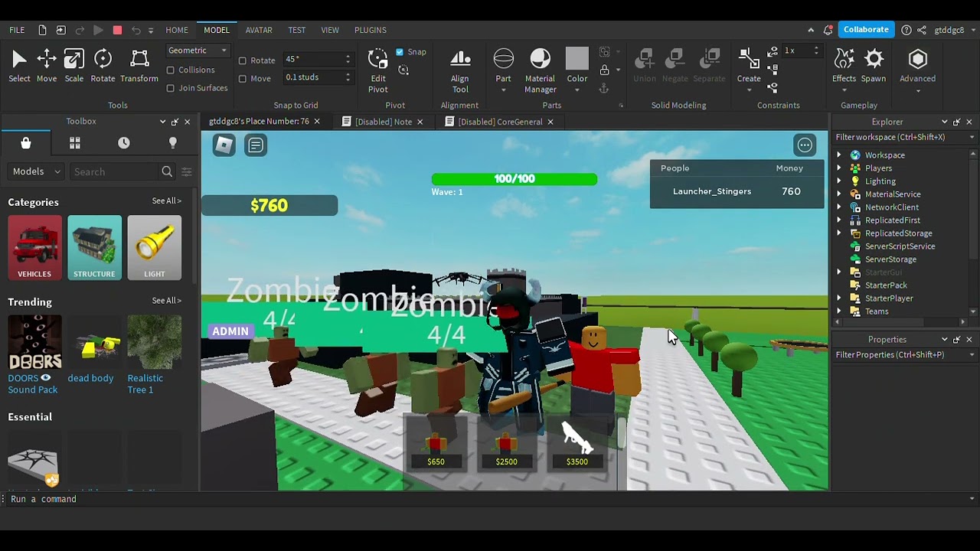Click the Separate icon

point(709,66)
